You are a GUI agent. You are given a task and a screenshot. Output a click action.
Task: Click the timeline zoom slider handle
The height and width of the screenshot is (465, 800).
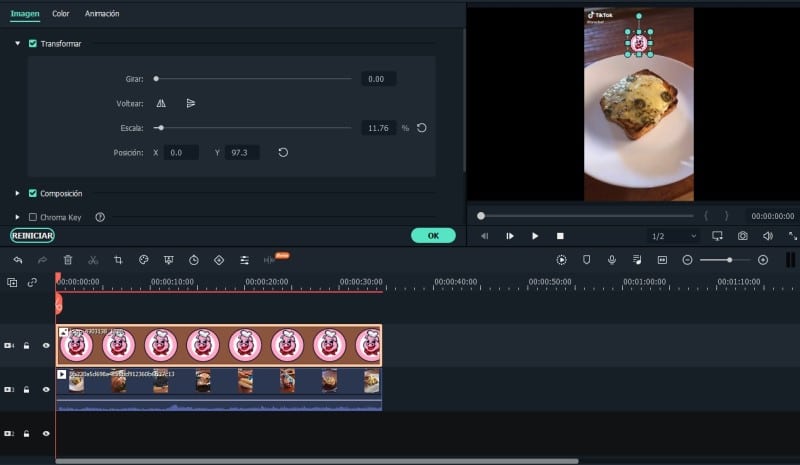(x=730, y=260)
